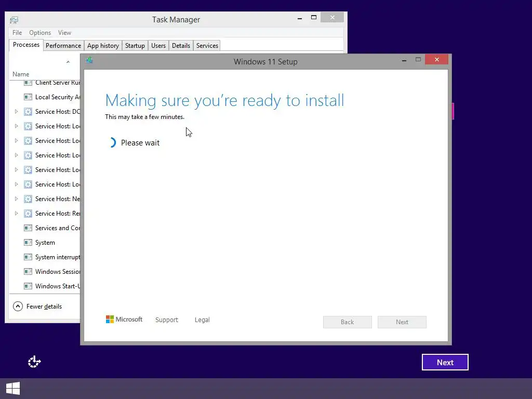Switch to the Startup tab
The image size is (532, 399).
135,46
